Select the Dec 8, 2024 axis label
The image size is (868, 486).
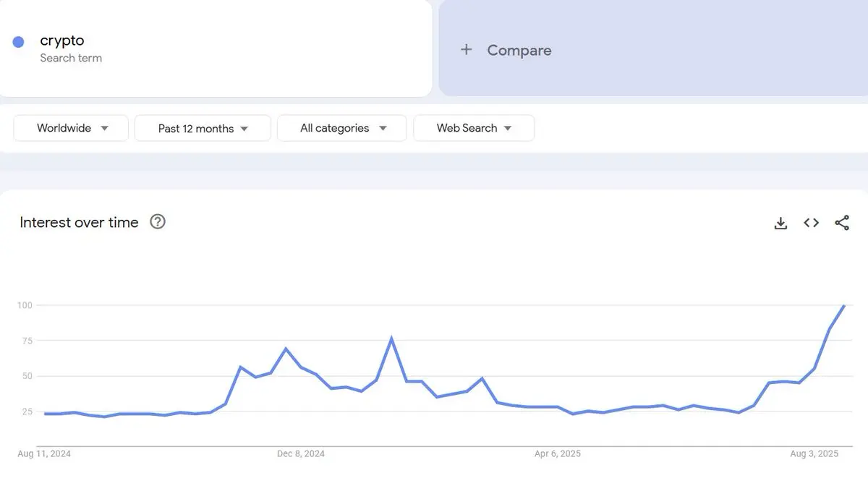click(x=301, y=454)
